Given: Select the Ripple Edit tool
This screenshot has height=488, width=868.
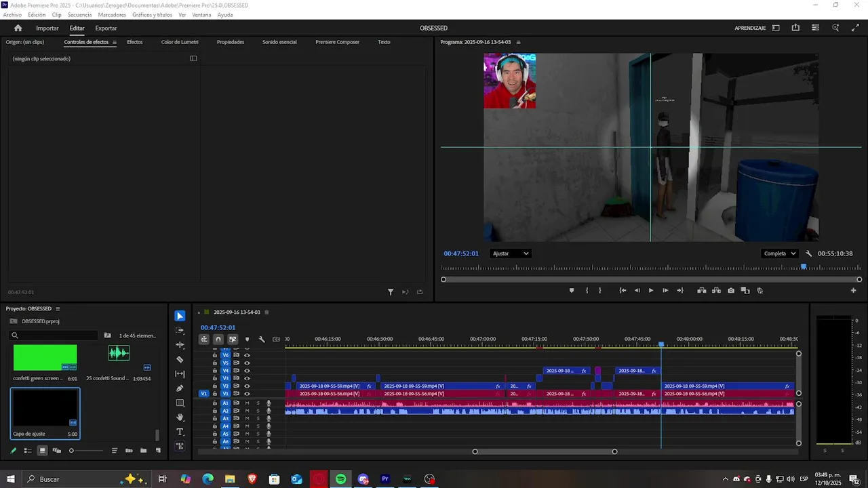Looking at the screenshot, I should click(180, 345).
